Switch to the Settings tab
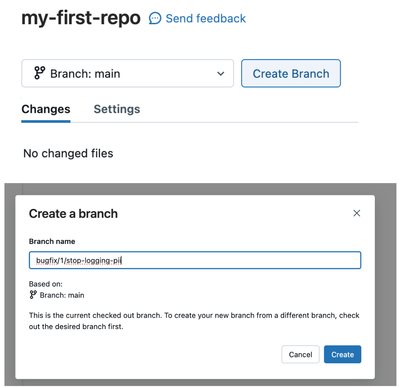This screenshot has height=388, width=400. coord(117,109)
